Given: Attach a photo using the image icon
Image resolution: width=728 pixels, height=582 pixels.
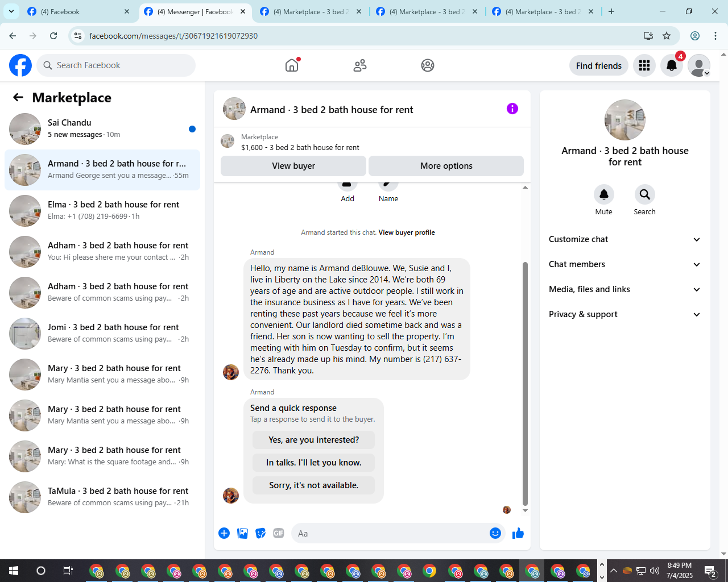Looking at the screenshot, I should [242, 533].
